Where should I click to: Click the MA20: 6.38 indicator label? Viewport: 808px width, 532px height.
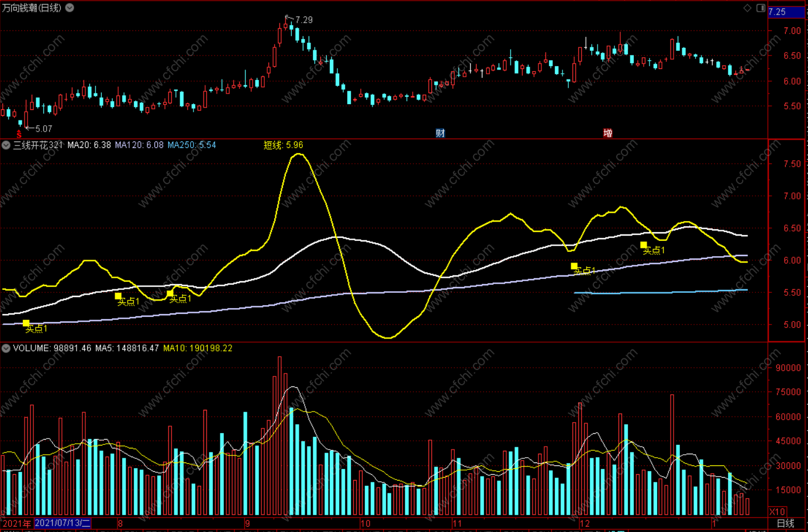tap(89, 145)
